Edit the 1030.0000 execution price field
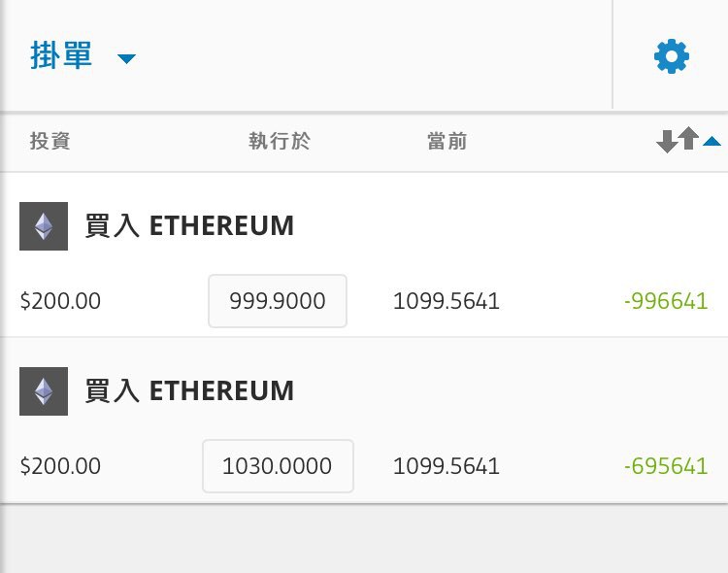 coord(278,466)
